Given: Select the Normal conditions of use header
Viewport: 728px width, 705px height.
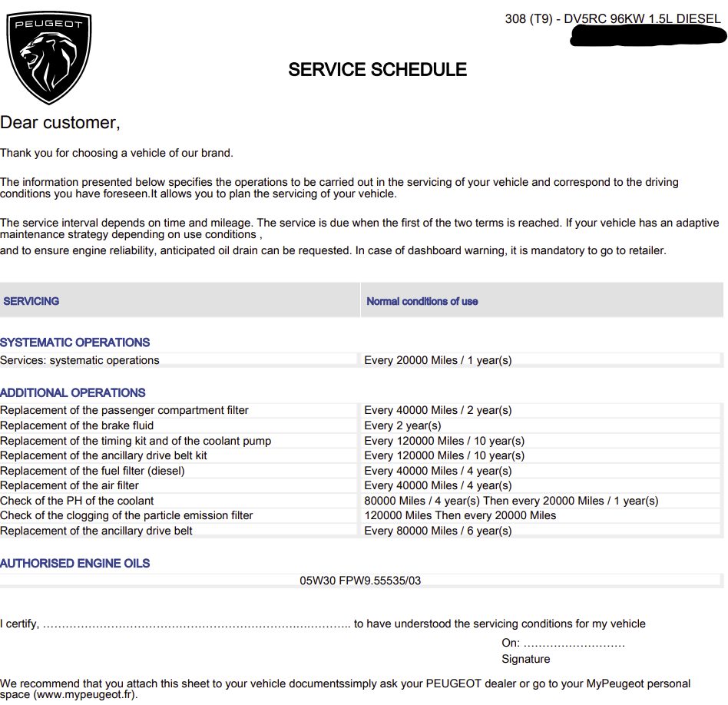Looking at the screenshot, I should (422, 301).
